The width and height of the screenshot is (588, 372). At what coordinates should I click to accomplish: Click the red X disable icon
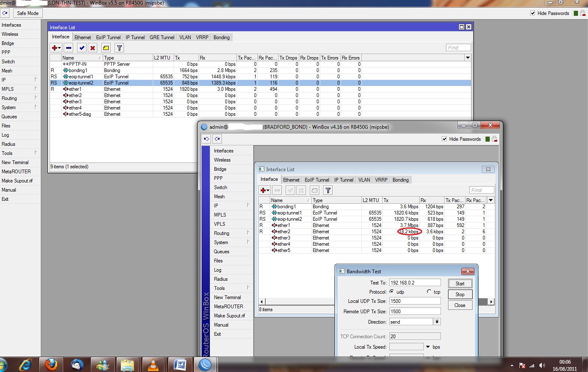(x=93, y=48)
